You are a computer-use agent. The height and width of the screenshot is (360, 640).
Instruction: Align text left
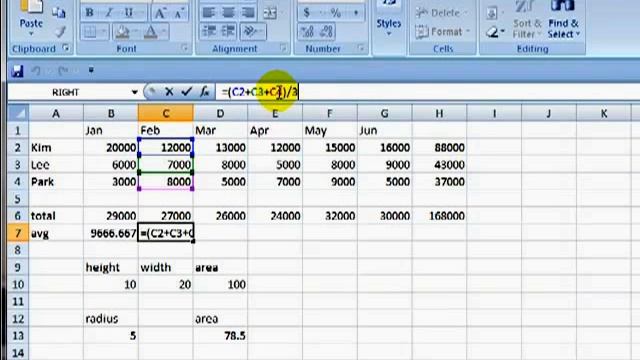click(x=209, y=13)
